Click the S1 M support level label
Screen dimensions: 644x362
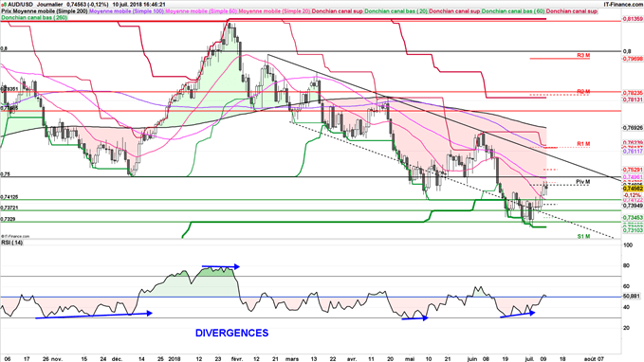pyautogui.click(x=583, y=236)
